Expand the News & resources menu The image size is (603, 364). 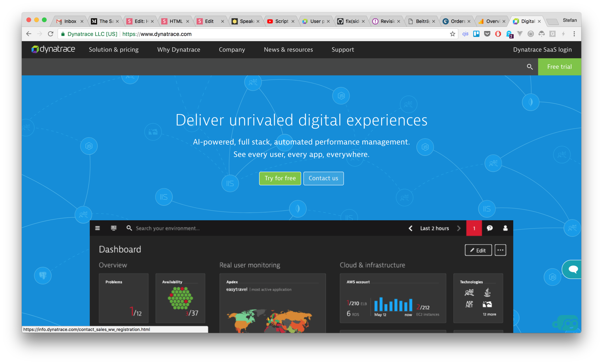point(288,50)
